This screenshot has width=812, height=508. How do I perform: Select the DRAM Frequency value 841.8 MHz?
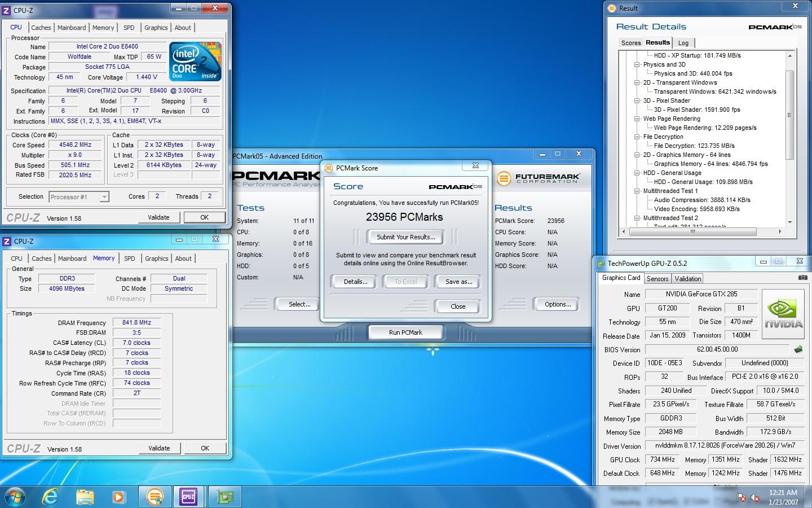pyautogui.click(x=136, y=323)
